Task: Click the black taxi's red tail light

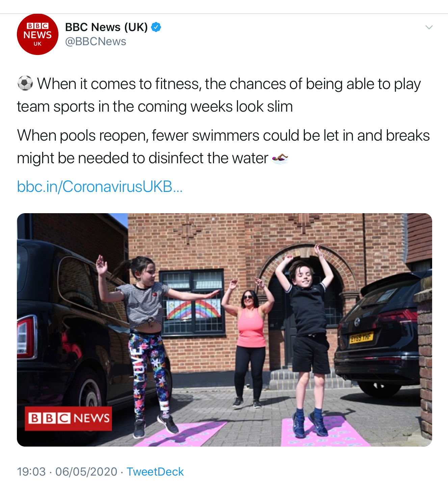Action: pyautogui.click(x=27, y=336)
